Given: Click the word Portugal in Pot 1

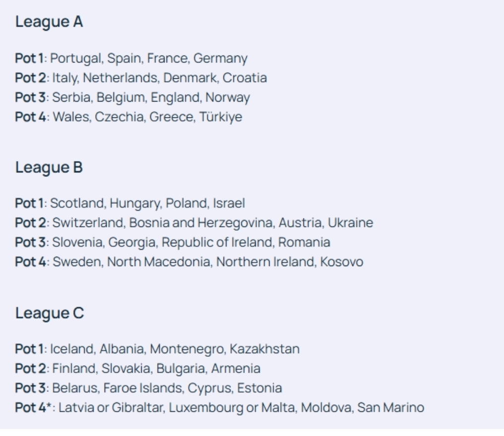Looking at the screenshot, I should pyautogui.click(x=74, y=59).
